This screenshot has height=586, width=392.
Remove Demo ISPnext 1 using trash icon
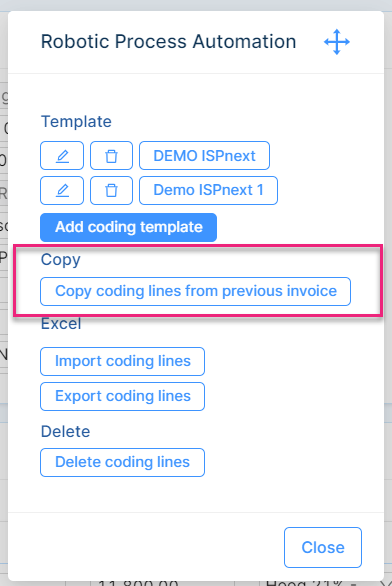pos(111,191)
